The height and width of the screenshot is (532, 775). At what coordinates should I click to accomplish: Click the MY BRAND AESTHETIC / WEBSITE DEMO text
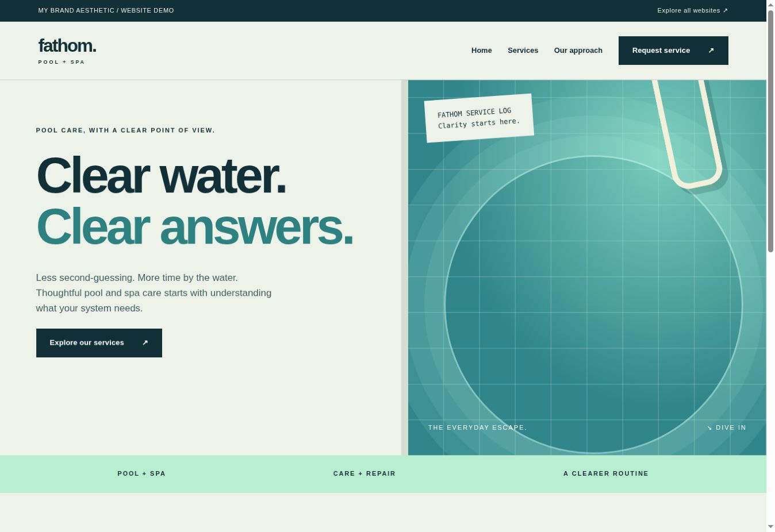pyautogui.click(x=106, y=10)
